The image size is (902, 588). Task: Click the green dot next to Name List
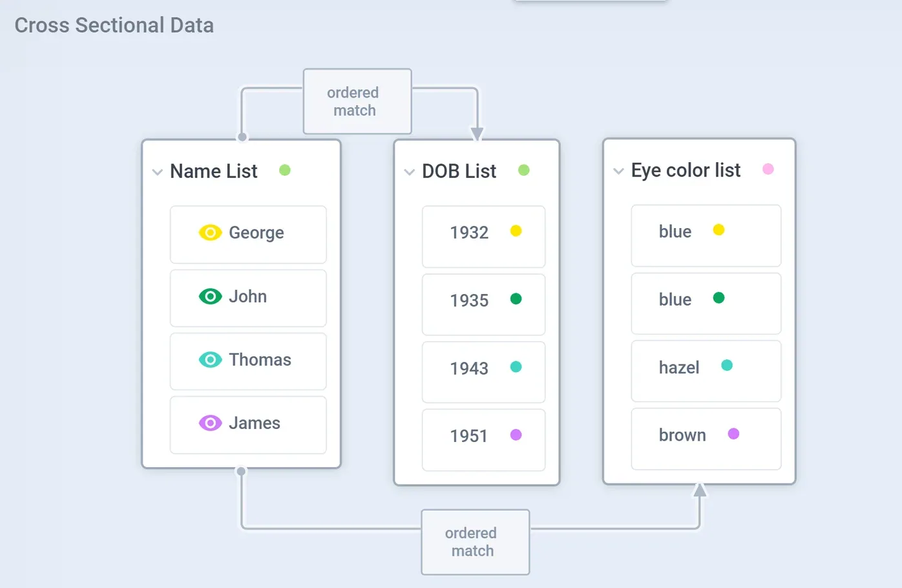(x=285, y=170)
